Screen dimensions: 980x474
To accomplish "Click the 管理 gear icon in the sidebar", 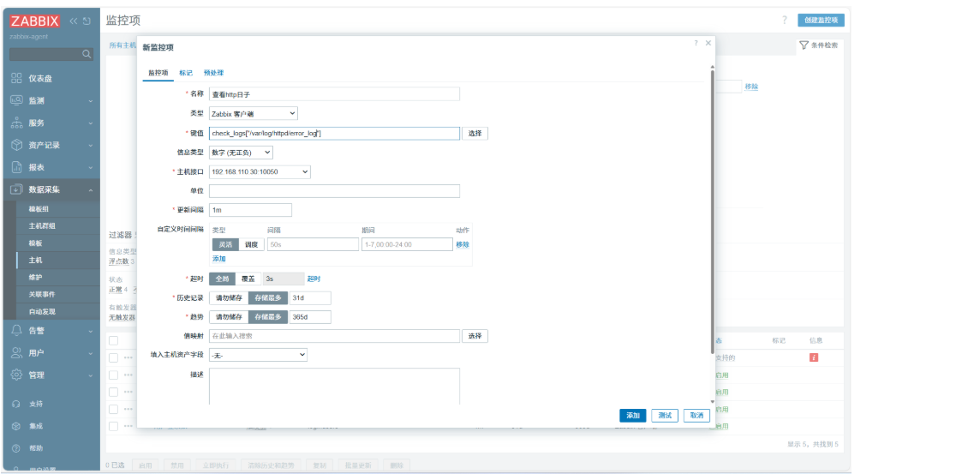I will pos(17,375).
